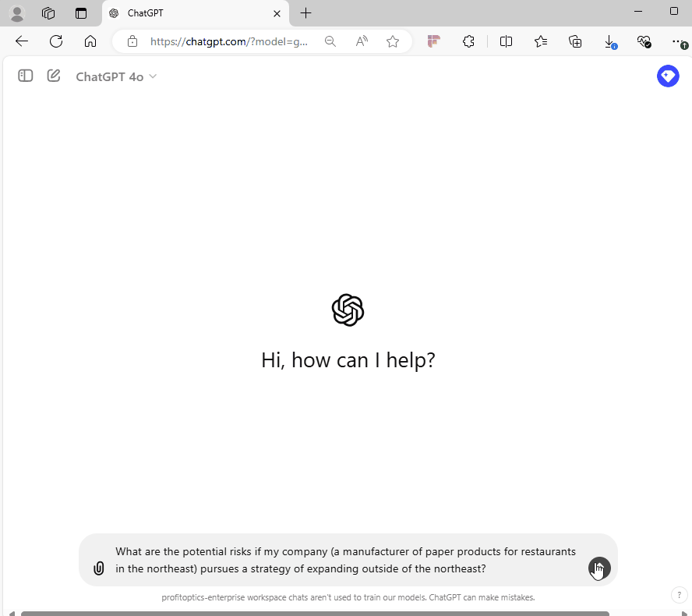
Task: Refresh the current page
Action: pos(56,41)
